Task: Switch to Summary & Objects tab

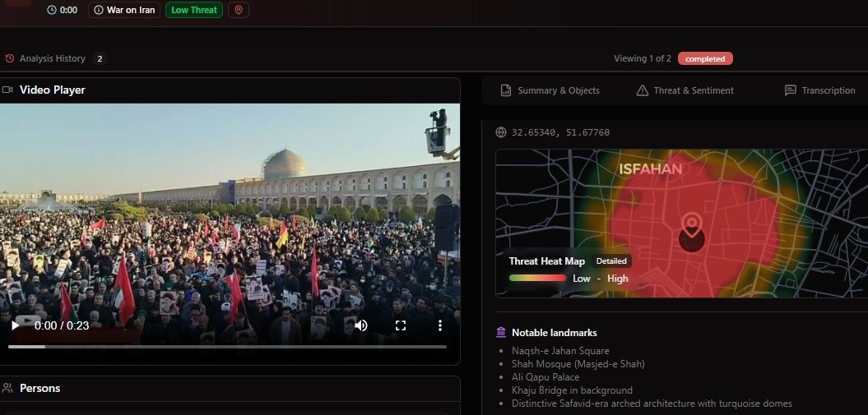Action: coord(550,90)
